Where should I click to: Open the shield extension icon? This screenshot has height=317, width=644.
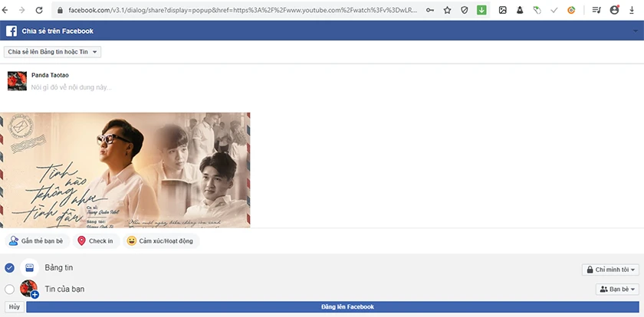coord(465,10)
